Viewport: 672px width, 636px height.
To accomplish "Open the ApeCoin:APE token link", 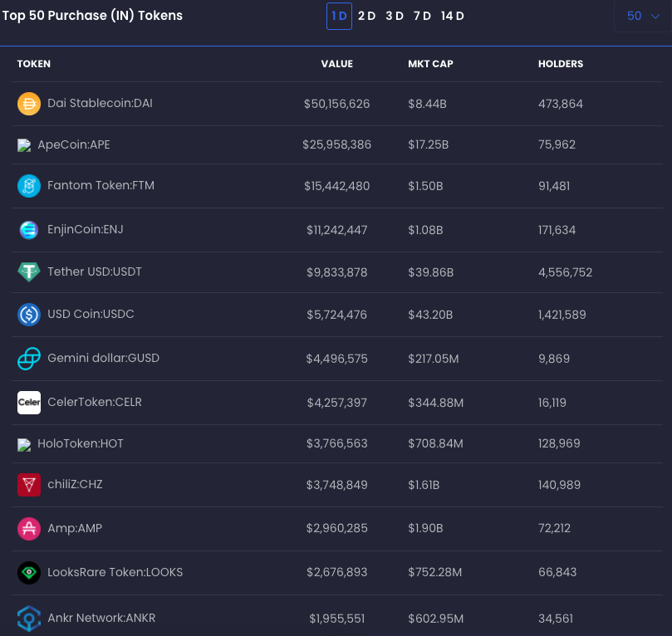I will click(74, 144).
